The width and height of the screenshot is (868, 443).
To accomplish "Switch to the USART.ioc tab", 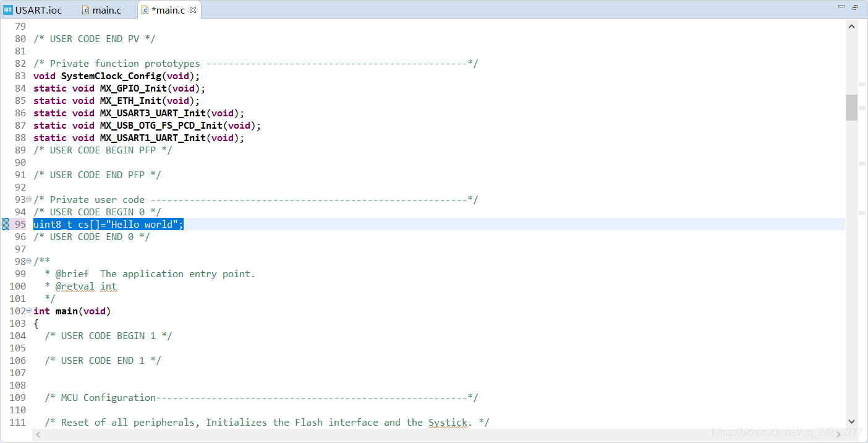I will coord(33,10).
